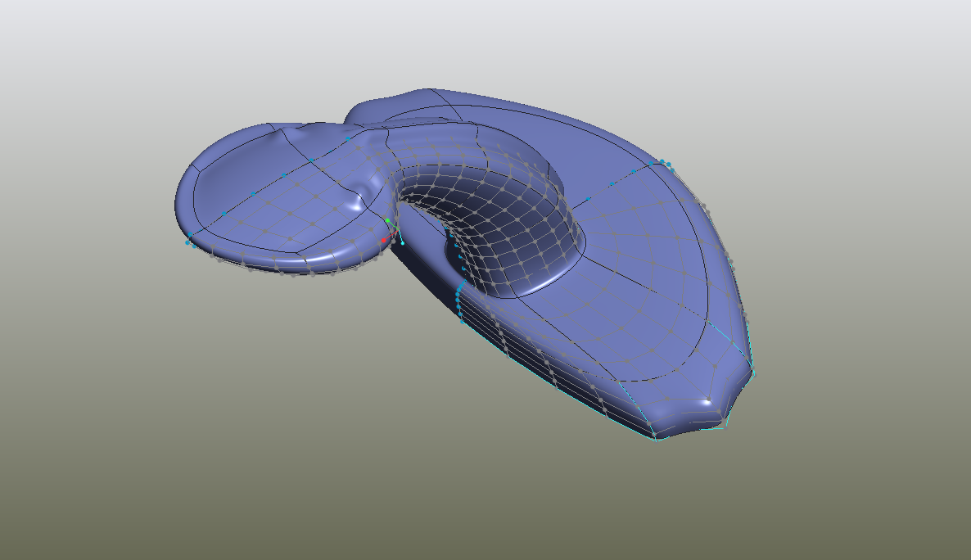The height and width of the screenshot is (560, 971).
Task: Select the raised bump at the model's back top
Action: (385, 104)
